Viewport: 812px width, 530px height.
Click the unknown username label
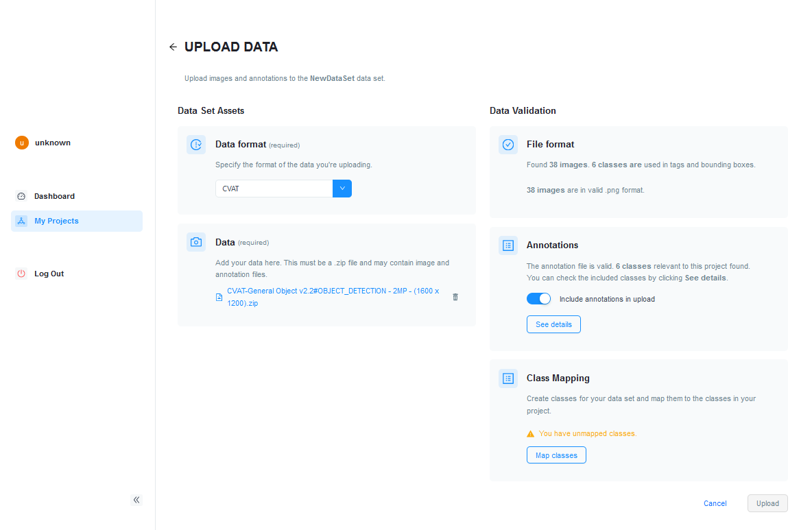pyautogui.click(x=53, y=143)
